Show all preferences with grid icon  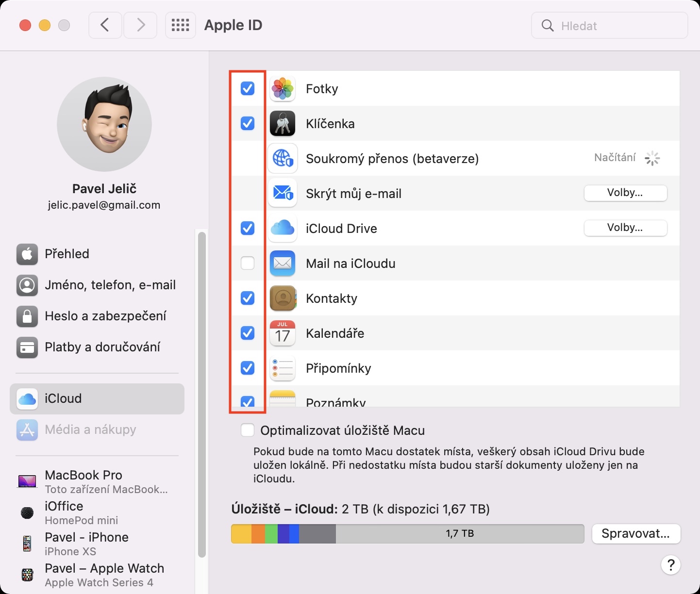click(x=181, y=25)
